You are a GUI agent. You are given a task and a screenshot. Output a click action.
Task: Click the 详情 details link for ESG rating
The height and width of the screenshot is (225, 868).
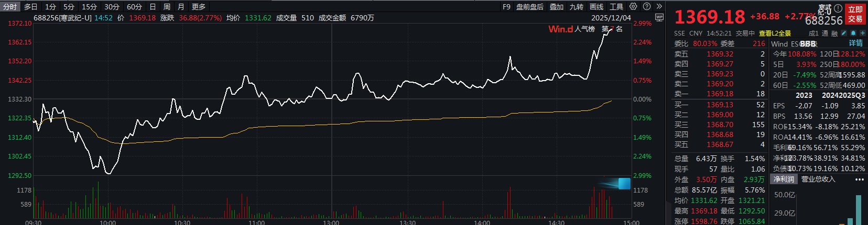click(855, 43)
